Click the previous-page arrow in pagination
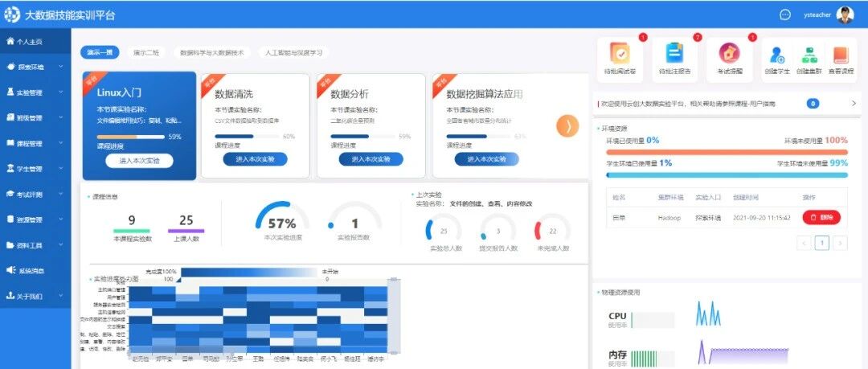The width and height of the screenshot is (868, 369). click(x=805, y=243)
